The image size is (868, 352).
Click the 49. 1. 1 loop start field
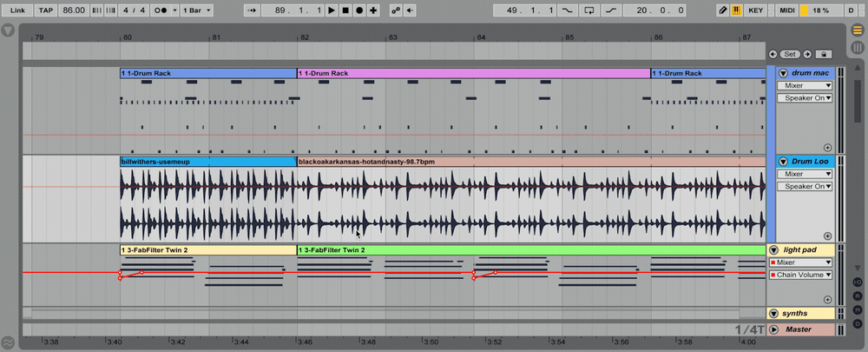pos(524,10)
